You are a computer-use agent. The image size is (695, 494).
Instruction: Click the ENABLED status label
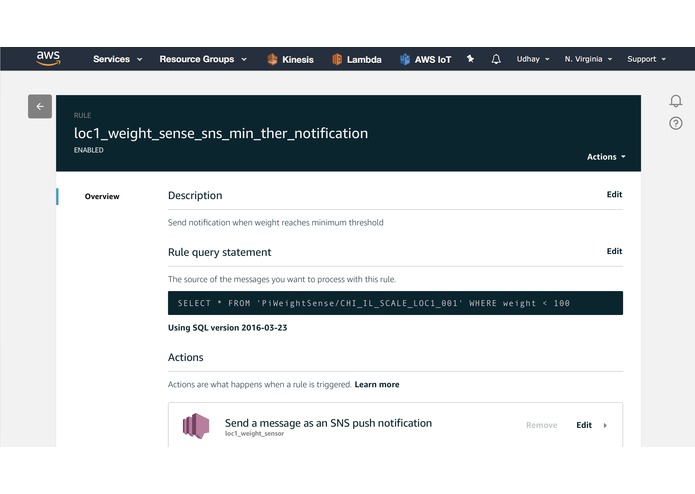pyautogui.click(x=89, y=150)
